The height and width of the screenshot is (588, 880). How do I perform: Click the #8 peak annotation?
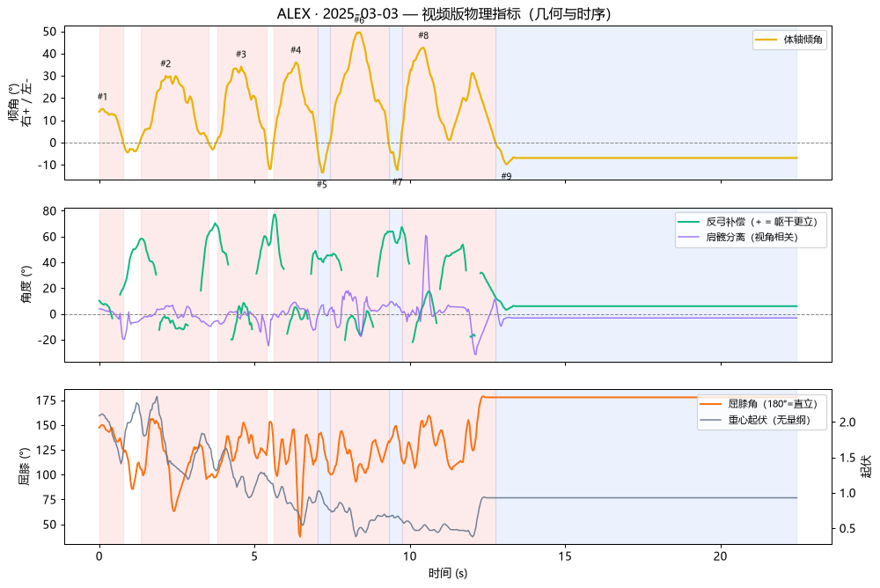point(423,35)
